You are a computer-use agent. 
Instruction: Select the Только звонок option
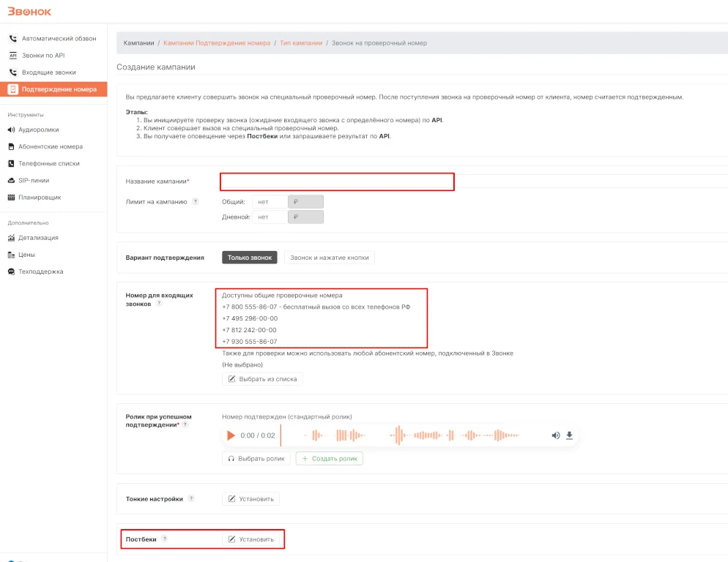[249, 258]
